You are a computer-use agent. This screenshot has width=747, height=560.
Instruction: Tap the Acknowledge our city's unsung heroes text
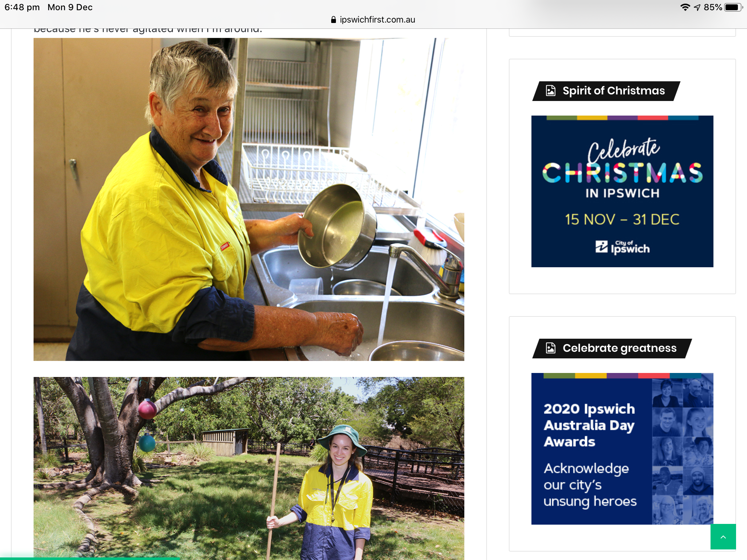pyautogui.click(x=590, y=485)
